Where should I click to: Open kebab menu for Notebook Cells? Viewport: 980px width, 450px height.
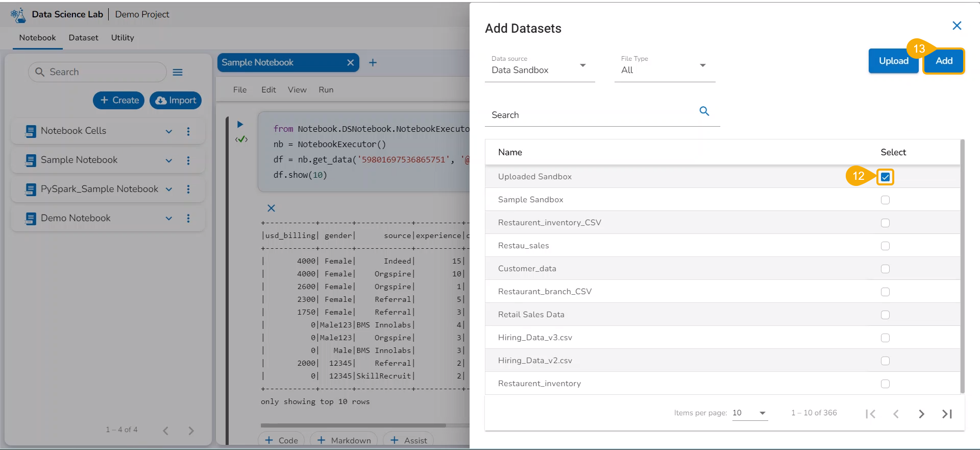click(188, 131)
